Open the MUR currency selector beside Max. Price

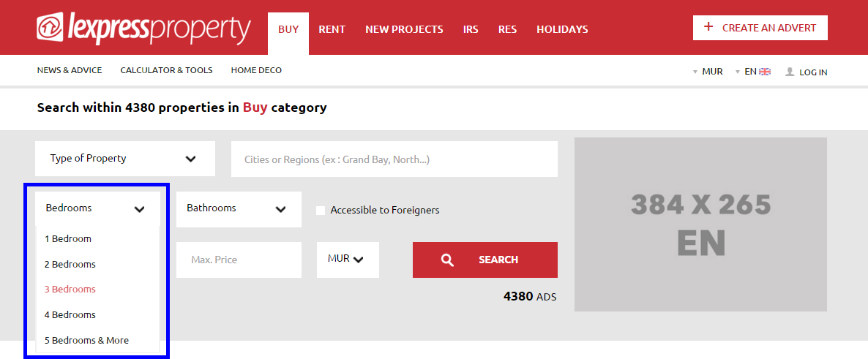click(348, 260)
